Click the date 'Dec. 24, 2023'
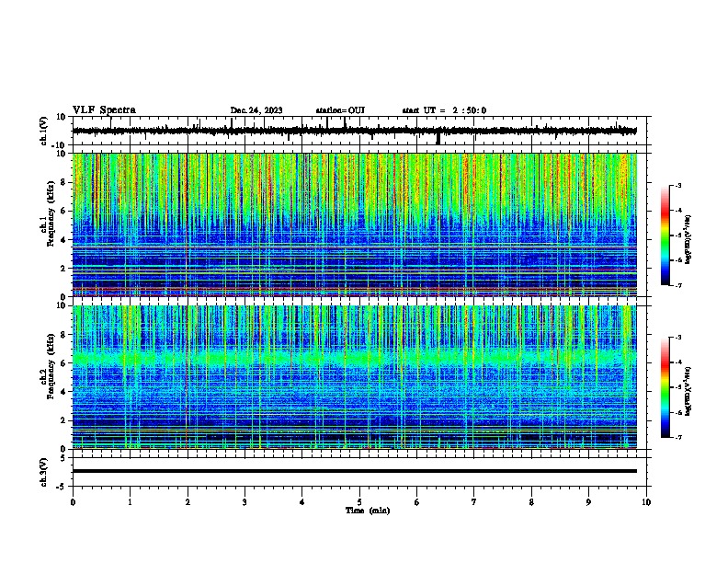Viewport: 728px width, 563px height. tap(256, 110)
